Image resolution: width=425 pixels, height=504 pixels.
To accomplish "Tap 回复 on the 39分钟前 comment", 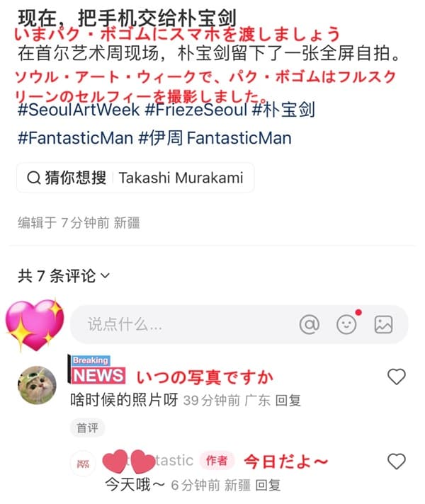I will point(288,401).
